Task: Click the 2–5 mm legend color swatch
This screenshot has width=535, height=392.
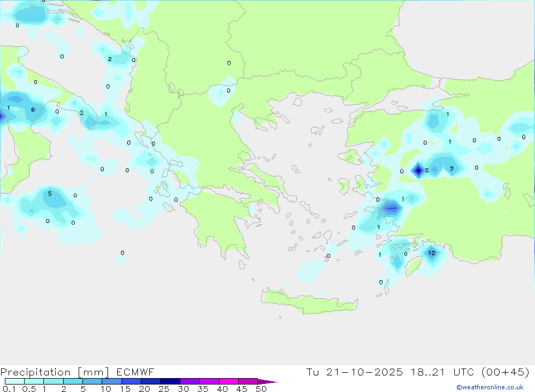Action: tap(73, 381)
